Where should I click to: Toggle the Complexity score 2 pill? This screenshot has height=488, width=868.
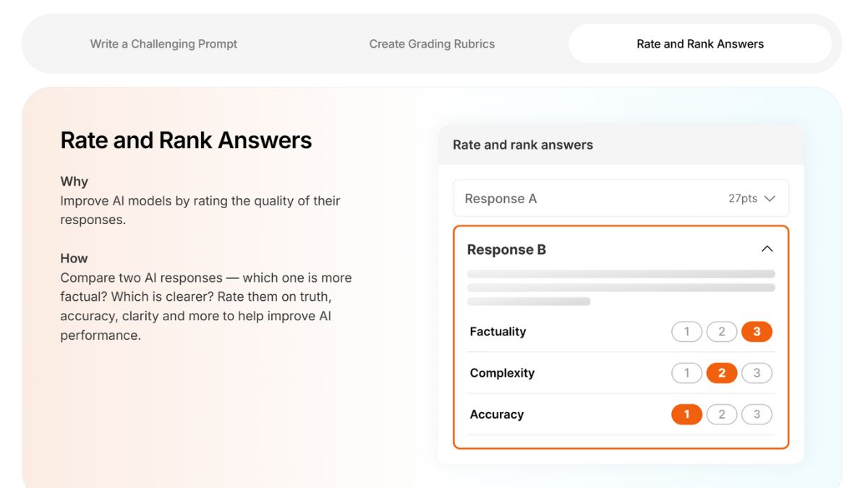tap(721, 372)
